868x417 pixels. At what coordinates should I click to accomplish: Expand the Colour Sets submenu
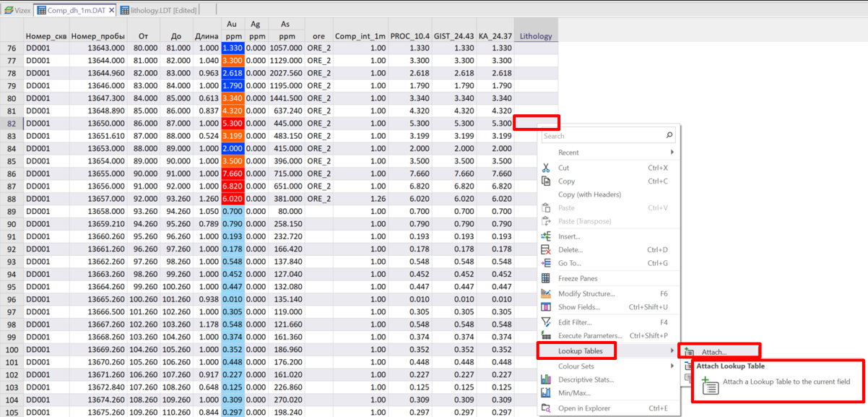click(x=672, y=366)
